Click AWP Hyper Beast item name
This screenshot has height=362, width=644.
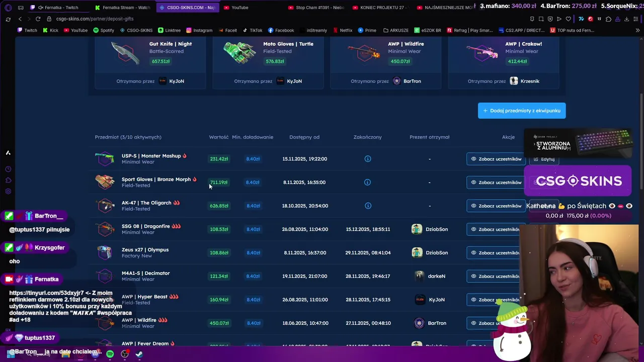[144, 297]
